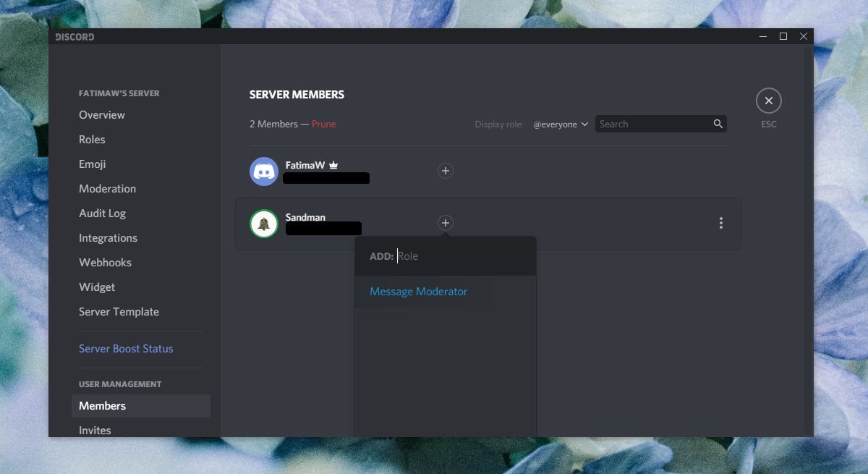Image resolution: width=868 pixels, height=474 pixels.
Task: Open the Server Template settings
Action: click(x=119, y=311)
